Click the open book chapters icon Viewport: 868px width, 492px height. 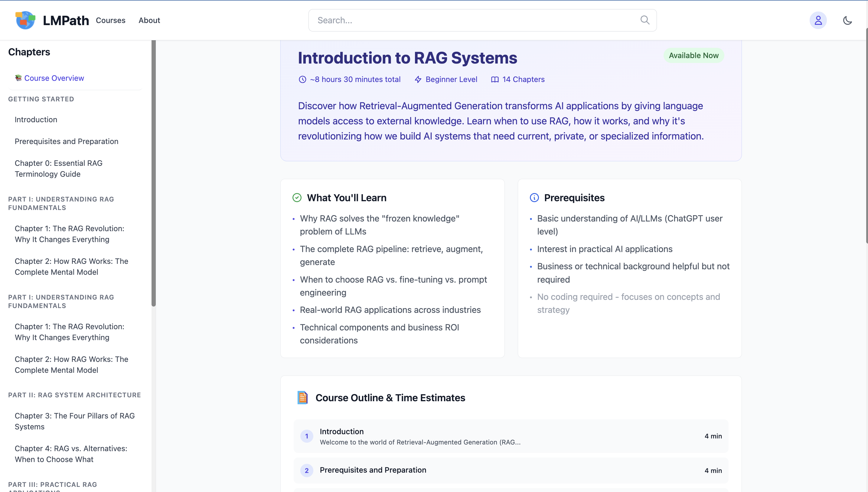495,79
